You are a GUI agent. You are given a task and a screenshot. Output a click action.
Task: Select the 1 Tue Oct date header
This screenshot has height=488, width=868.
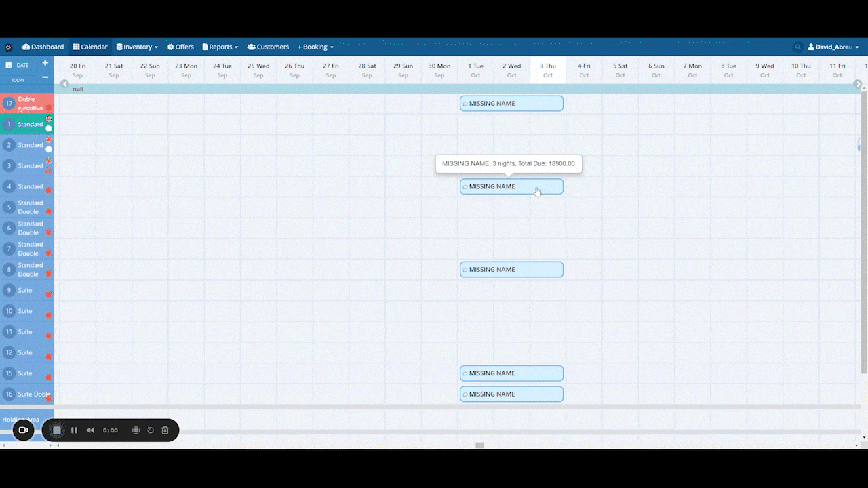point(475,70)
